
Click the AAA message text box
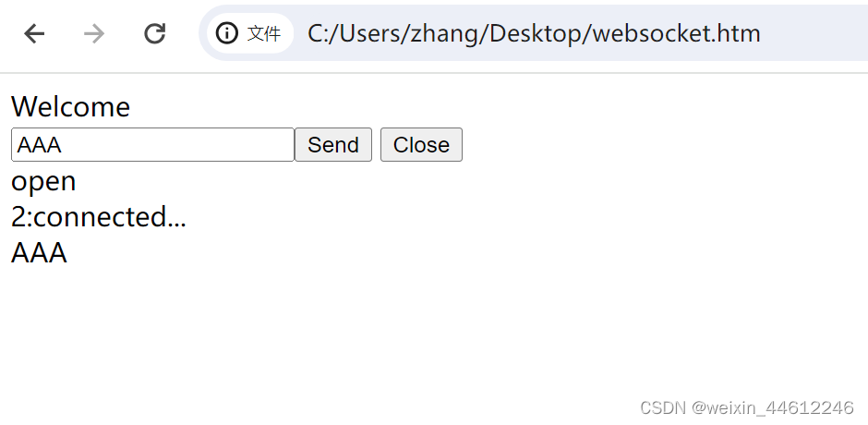(x=152, y=145)
